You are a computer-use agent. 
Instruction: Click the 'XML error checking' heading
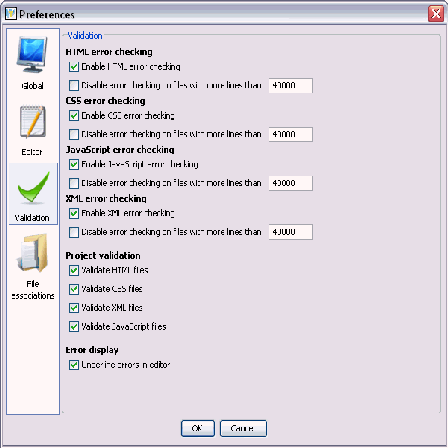click(x=106, y=199)
